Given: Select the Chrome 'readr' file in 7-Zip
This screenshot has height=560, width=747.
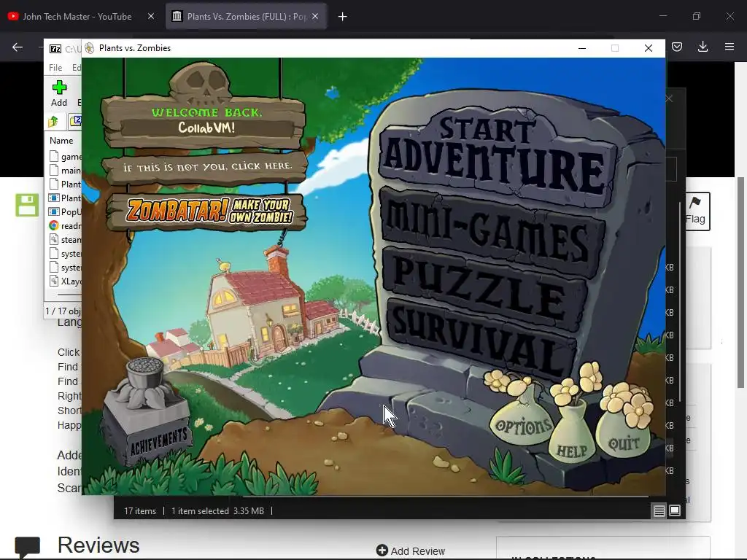Looking at the screenshot, I should click(65, 226).
